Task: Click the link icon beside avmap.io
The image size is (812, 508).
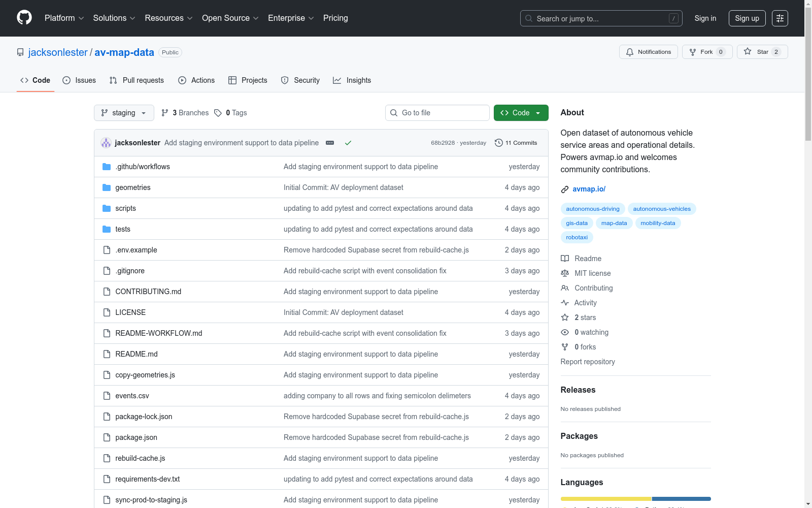Action: [x=565, y=189]
